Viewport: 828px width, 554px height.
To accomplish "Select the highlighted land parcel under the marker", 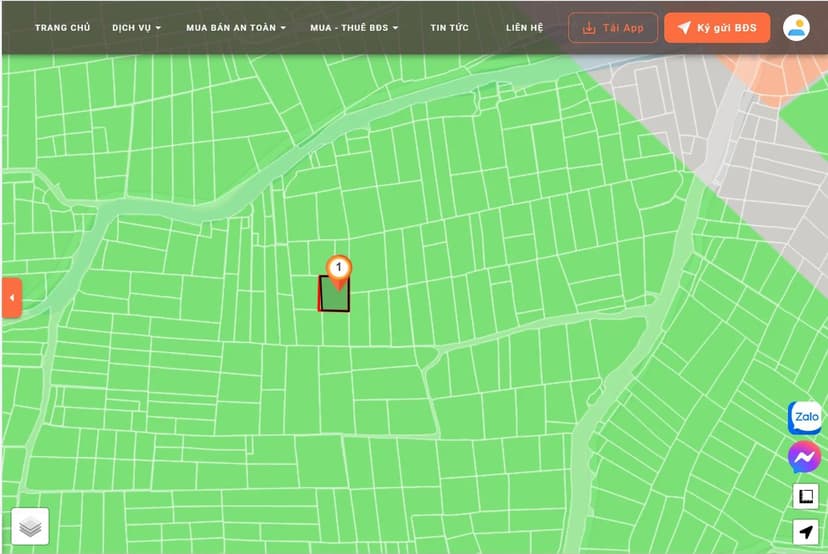I will (x=334, y=300).
